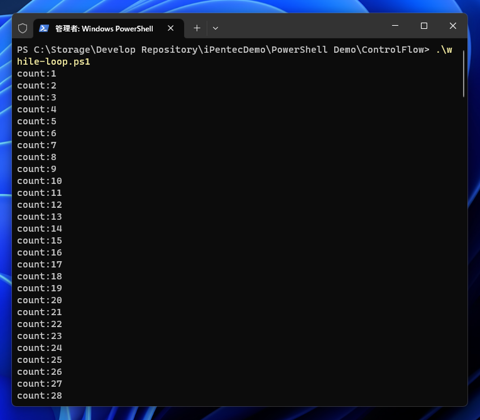Click the vertical scrollbar thumb

464,73
